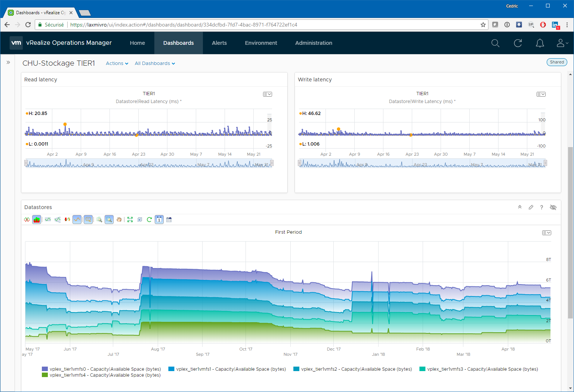Toggle the orange trend line button
This screenshot has width=574, height=392.
[x=77, y=220]
